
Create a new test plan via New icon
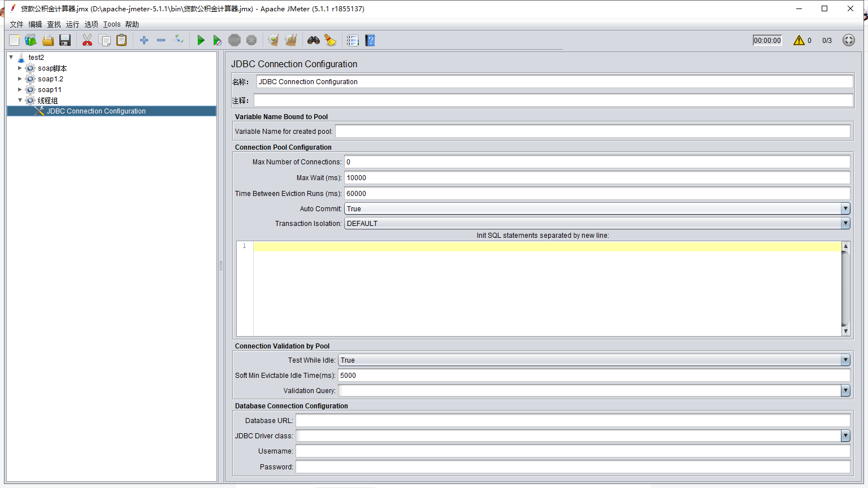pos(14,40)
